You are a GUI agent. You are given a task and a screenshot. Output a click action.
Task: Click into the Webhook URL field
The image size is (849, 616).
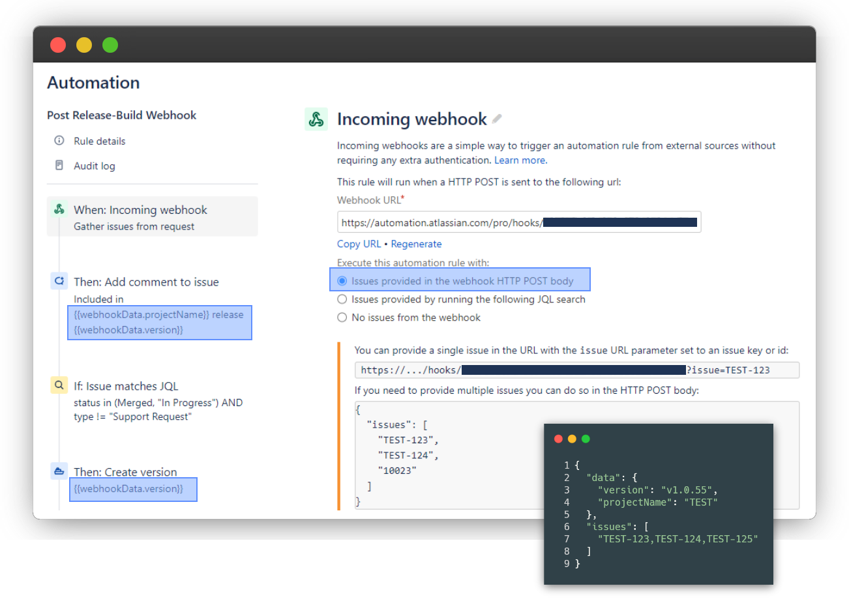tap(519, 222)
